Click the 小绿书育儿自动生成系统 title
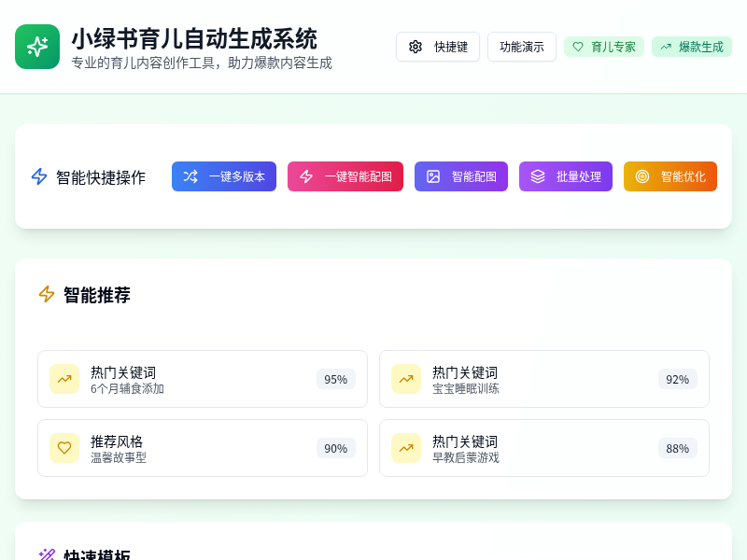This screenshot has width=747, height=560. pyautogui.click(x=194, y=38)
